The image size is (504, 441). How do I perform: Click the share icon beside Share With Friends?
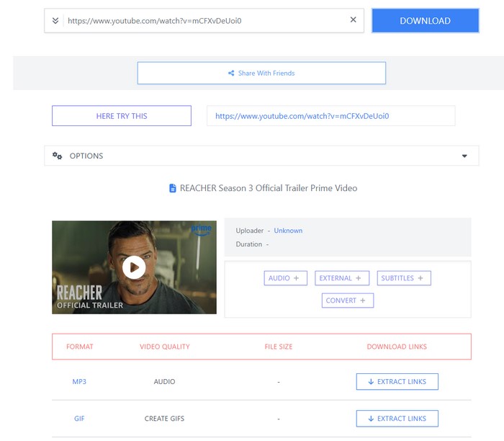[x=231, y=73]
